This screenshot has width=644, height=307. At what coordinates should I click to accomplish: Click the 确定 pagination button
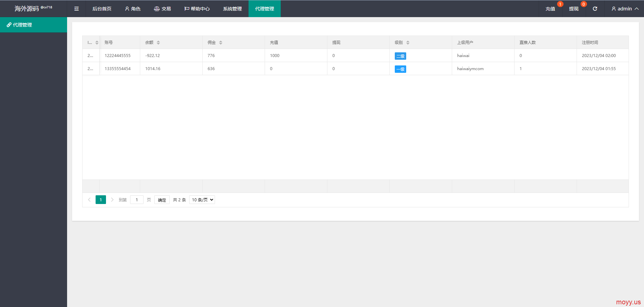162,200
